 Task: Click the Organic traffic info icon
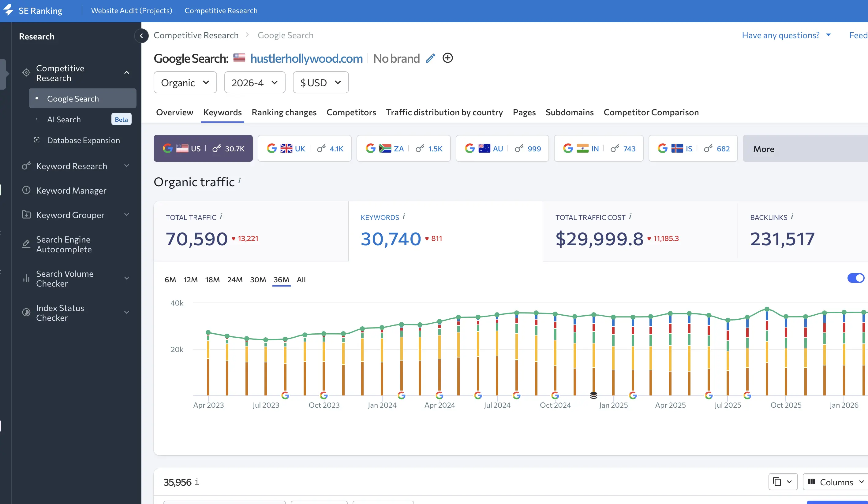[239, 180]
